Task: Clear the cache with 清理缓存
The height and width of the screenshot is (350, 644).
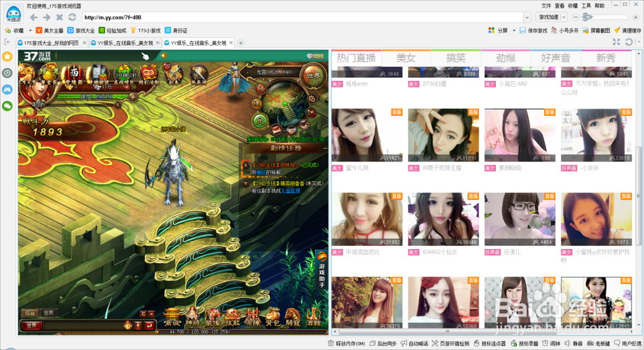Action: (627, 30)
